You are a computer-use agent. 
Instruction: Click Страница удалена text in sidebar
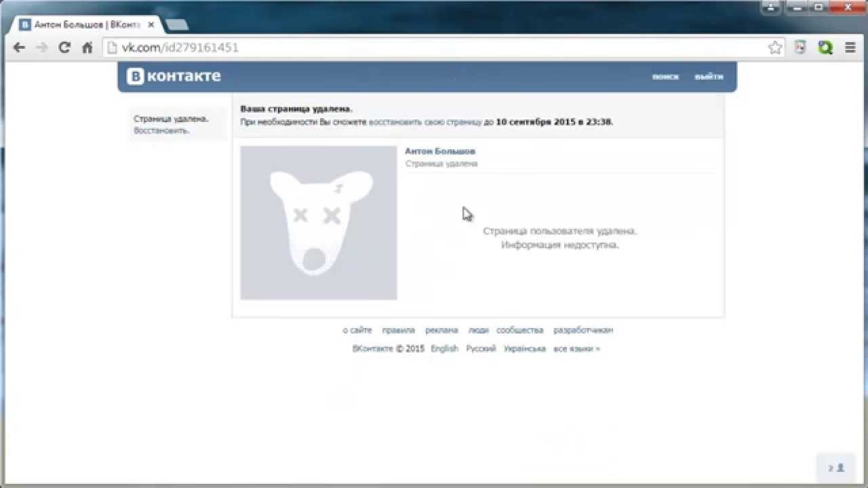[x=171, y=119]
